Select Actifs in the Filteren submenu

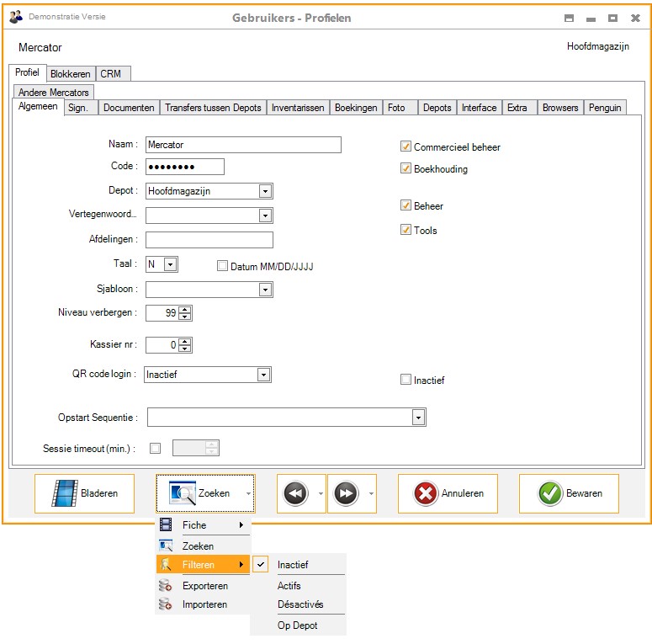[x=289, y=586]
